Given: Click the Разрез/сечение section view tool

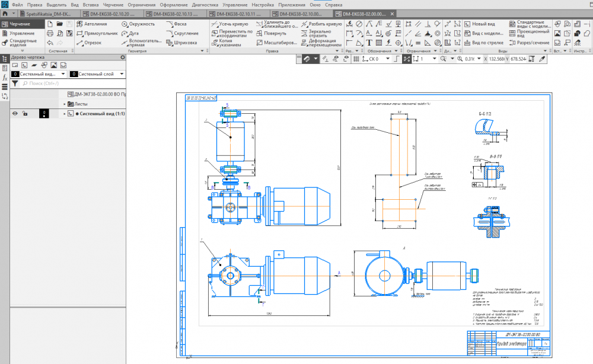Looking at the screenshot, I should click(529, 43).
